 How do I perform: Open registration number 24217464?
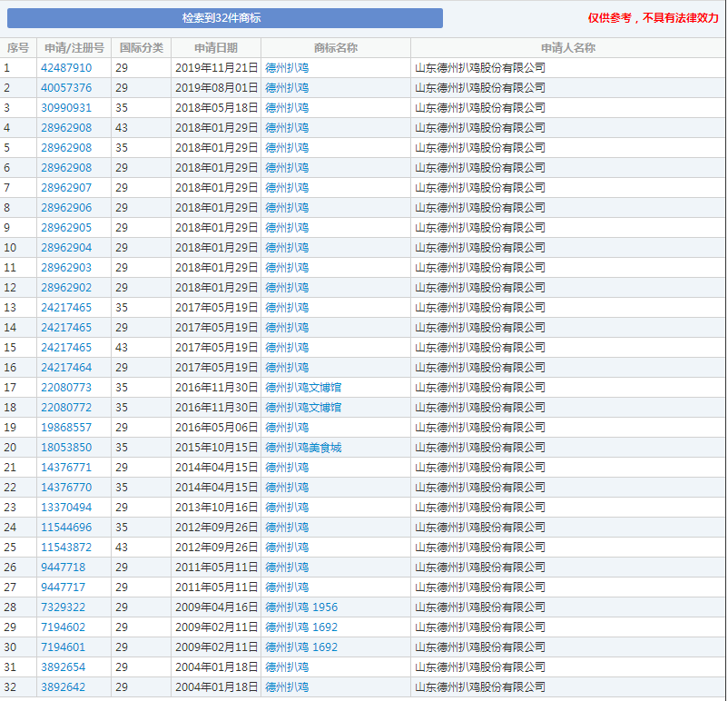coord(66,368)
